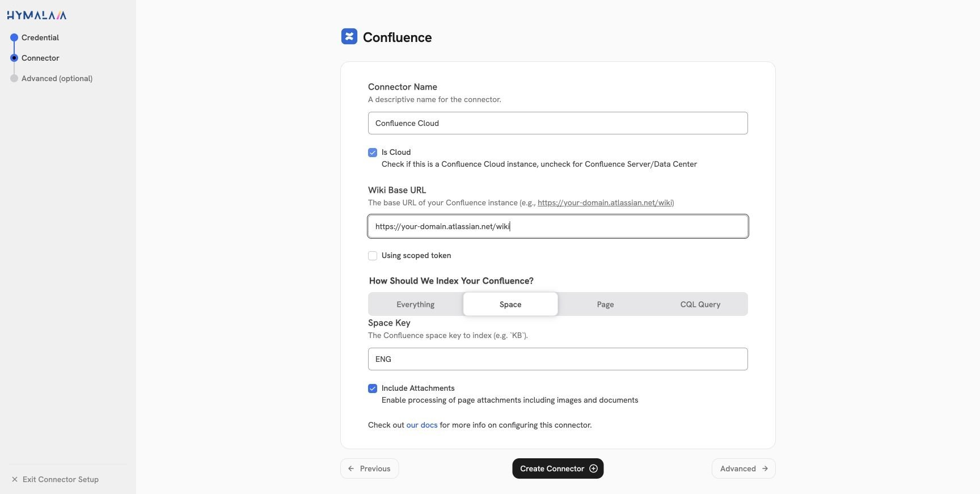Click the Space Key input field

[558, 359]
